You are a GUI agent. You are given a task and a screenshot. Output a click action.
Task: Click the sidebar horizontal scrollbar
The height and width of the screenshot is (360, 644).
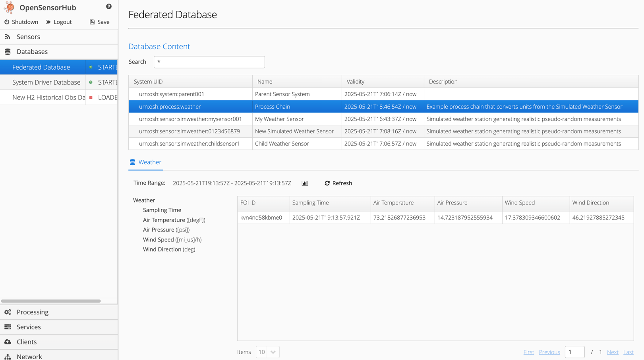click(x=51, y=301)
